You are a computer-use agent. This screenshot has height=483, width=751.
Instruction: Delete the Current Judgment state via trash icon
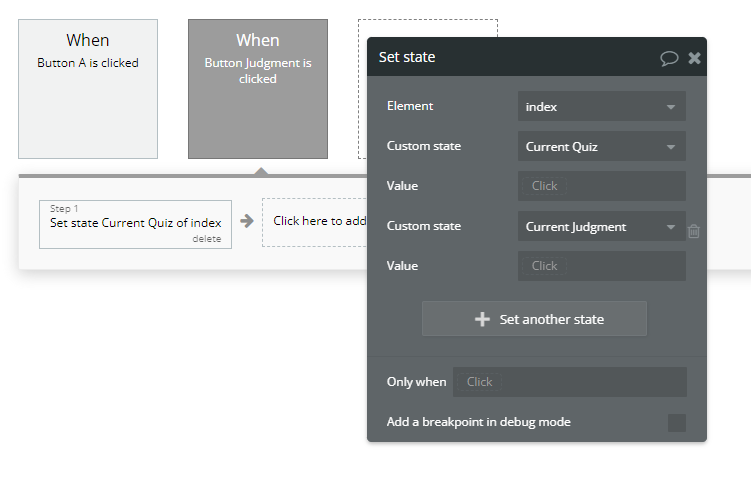(x=694, y=231)
